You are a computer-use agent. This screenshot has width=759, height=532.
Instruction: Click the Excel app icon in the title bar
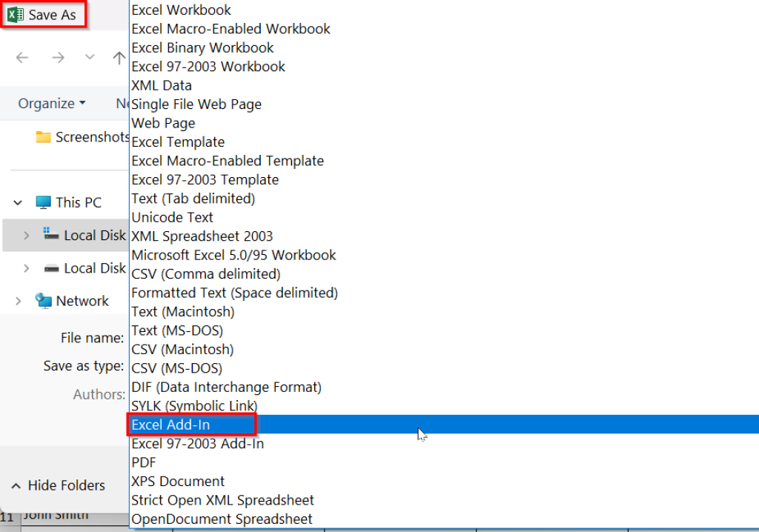click(x=15, y=13)
